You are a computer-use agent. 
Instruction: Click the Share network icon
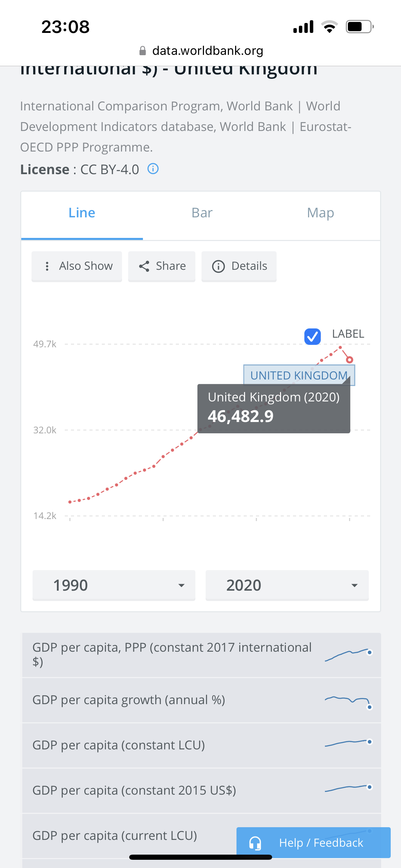(144, 266)
